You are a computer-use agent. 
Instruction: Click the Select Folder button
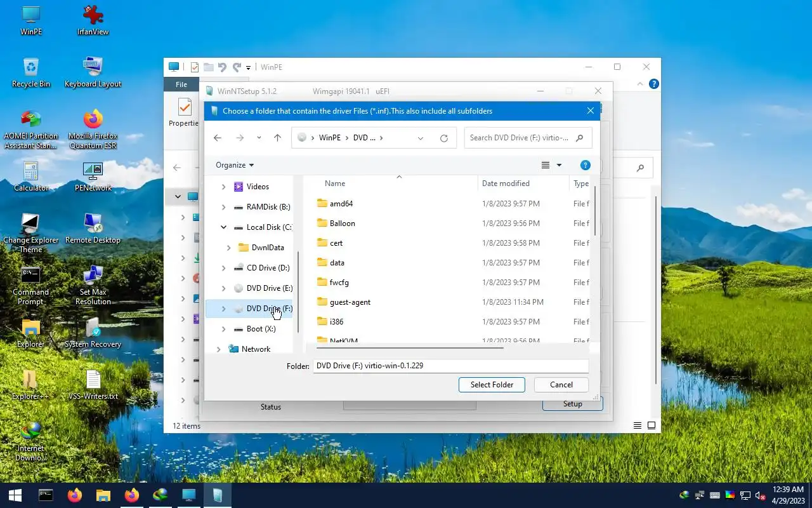click(x=492, y=384)
